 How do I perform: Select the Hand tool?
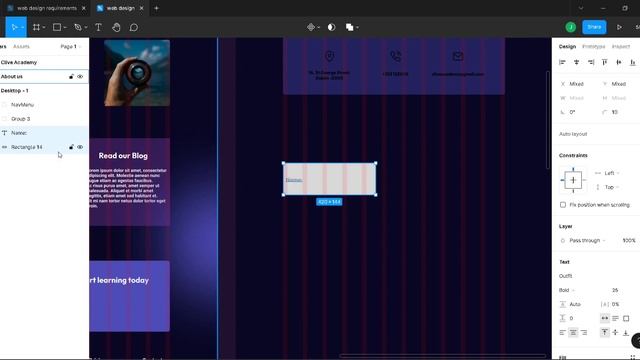(116, 27)
